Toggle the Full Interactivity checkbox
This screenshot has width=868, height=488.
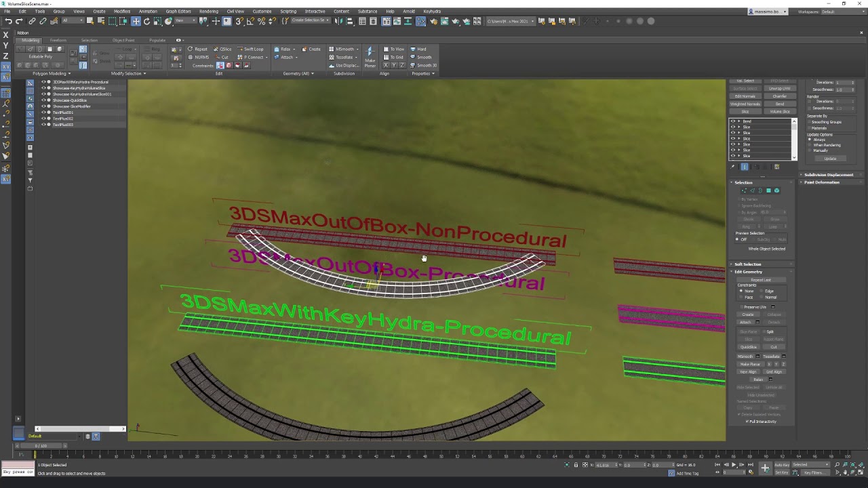pos(747,422)
